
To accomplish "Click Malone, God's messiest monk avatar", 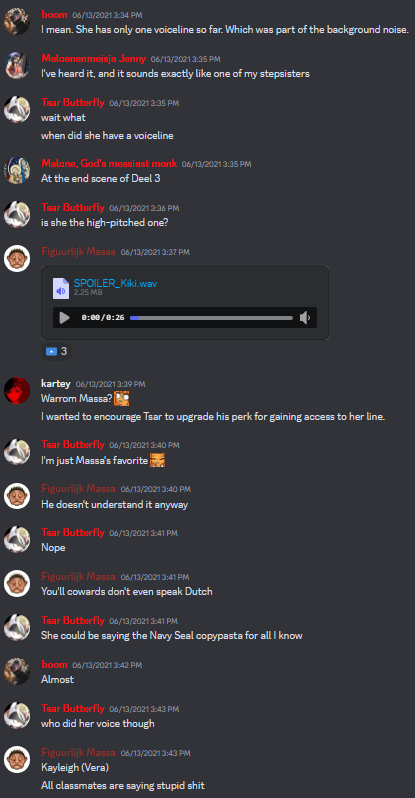I will pyautogui.click(x=17, y=170).
